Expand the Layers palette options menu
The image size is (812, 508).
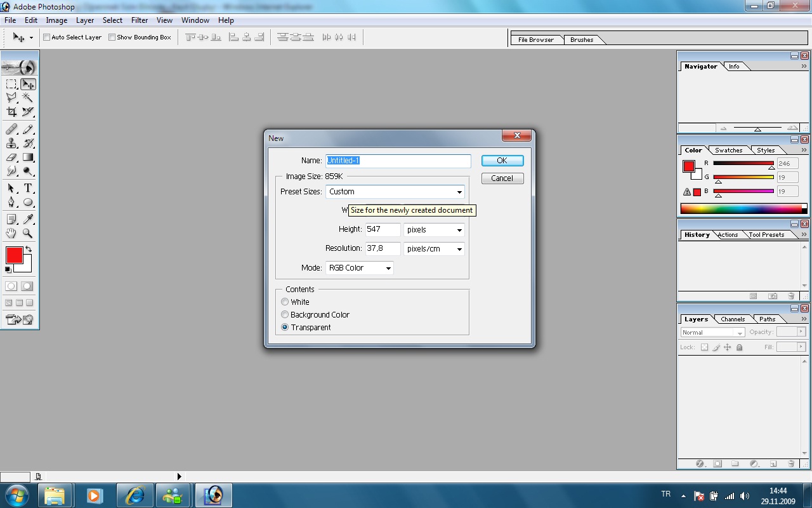pos(804,319)
